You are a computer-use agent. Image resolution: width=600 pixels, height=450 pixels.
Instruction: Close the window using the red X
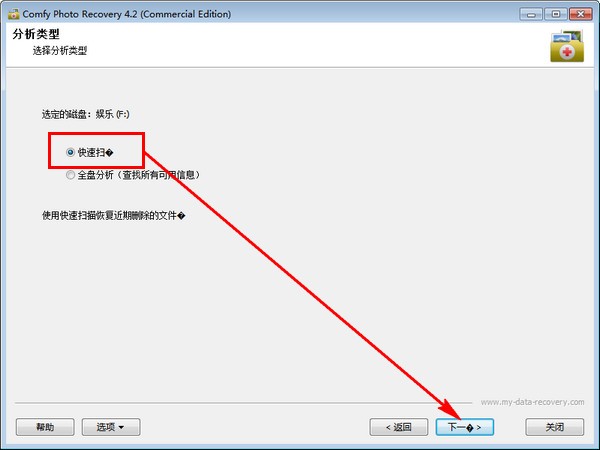coord(580,14)
